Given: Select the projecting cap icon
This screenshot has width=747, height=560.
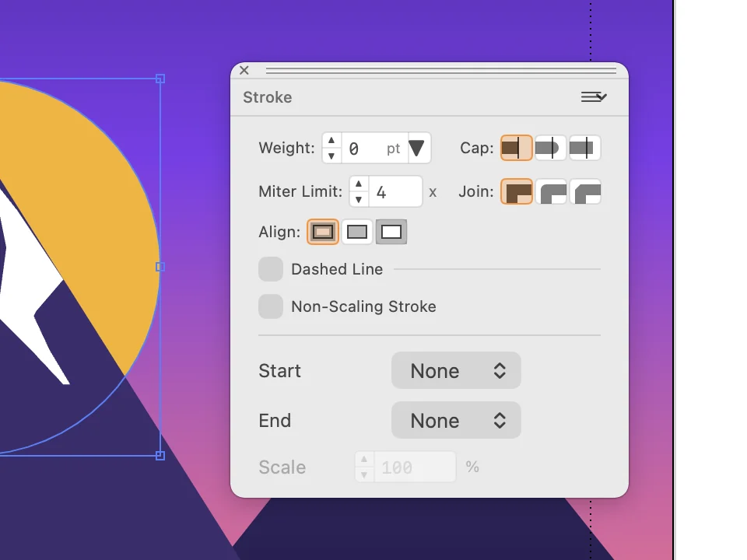Looking at the screenshot, I should point(585,148).
